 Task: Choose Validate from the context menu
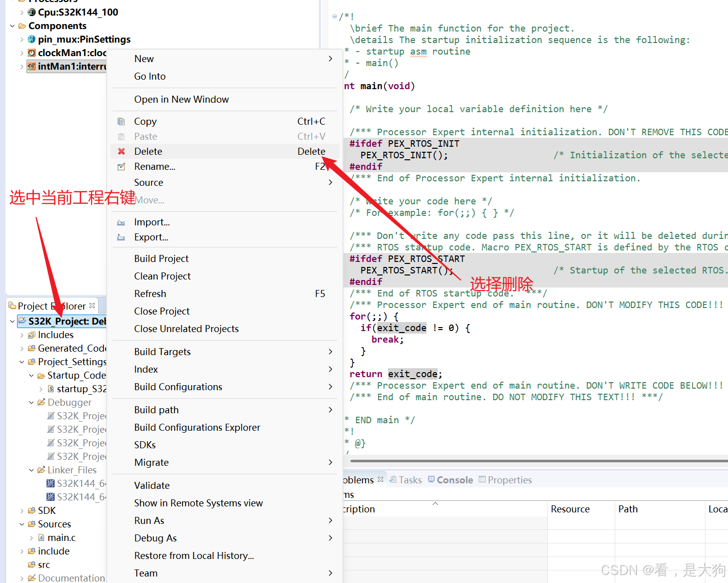coord(225,485)
